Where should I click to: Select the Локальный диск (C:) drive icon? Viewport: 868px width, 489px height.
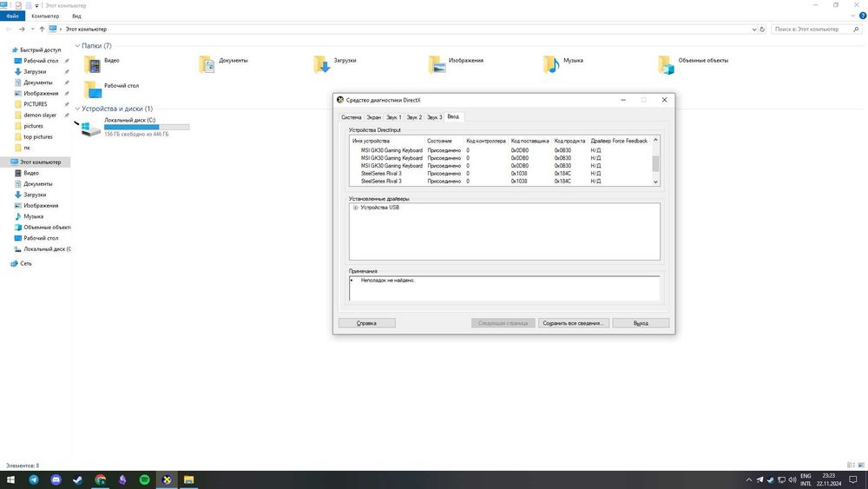tap(91, 129)
